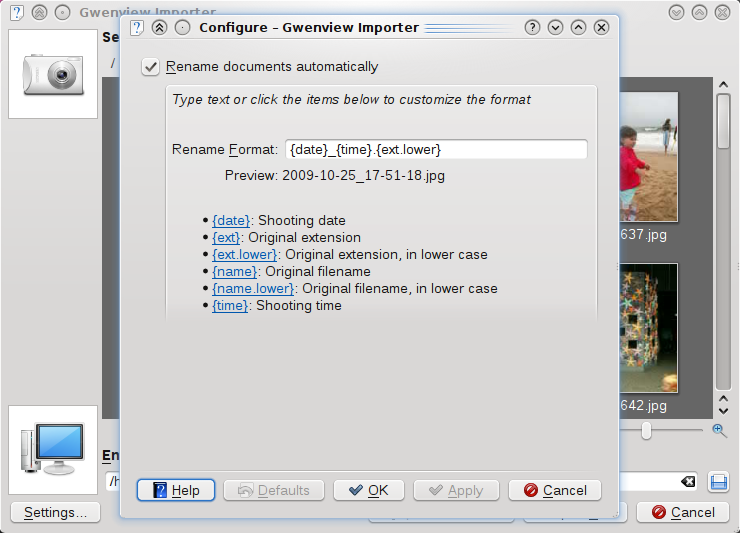Minimize the Gwenview Importer main window
Screen dimensions: 740x533
coord(676,12)
